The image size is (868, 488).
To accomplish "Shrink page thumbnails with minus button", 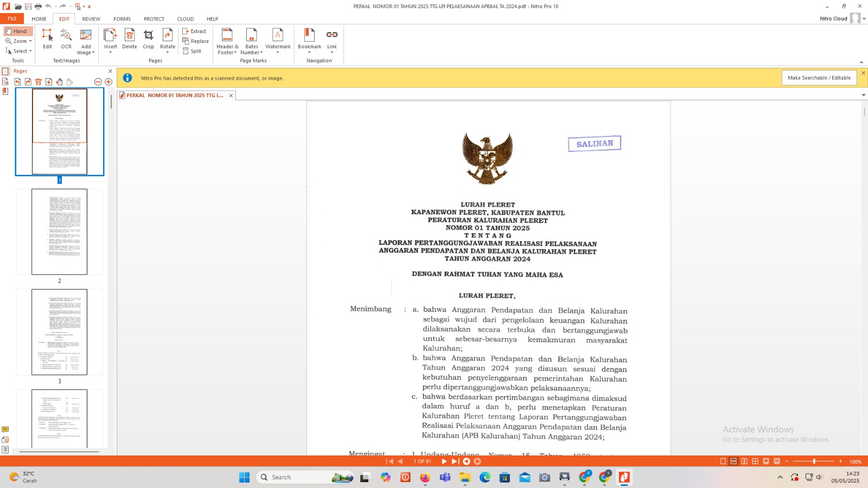I will [x=98, y=82].
